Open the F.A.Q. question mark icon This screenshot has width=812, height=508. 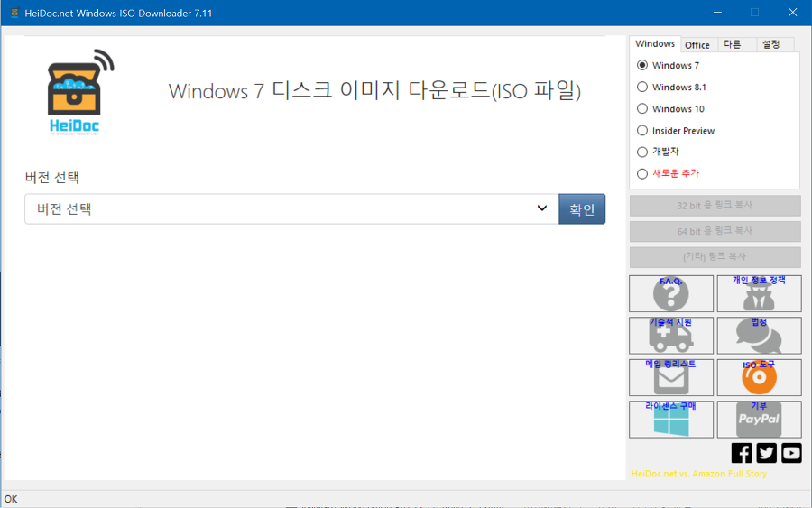coord(670,294)
